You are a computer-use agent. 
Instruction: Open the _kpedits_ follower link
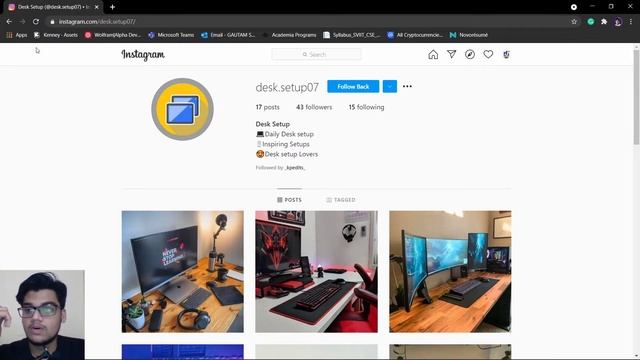[295, 168]
